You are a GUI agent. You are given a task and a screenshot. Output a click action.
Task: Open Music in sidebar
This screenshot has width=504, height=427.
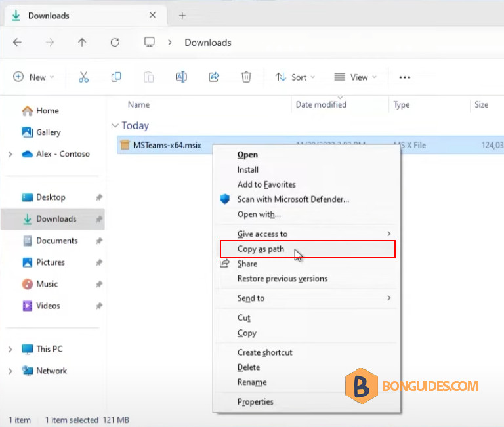point(40,284)
